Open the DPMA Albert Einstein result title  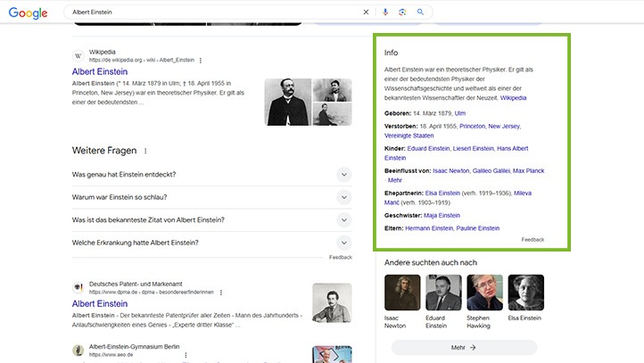click(100, 303)
